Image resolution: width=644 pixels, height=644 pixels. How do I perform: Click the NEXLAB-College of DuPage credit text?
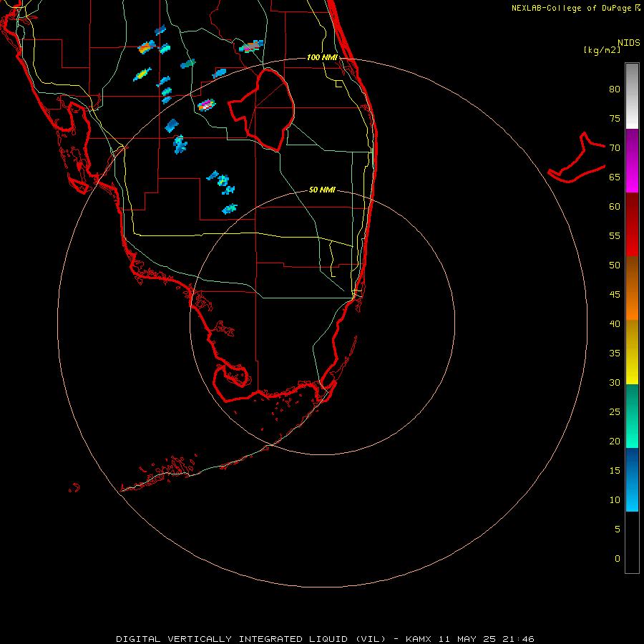576,8
